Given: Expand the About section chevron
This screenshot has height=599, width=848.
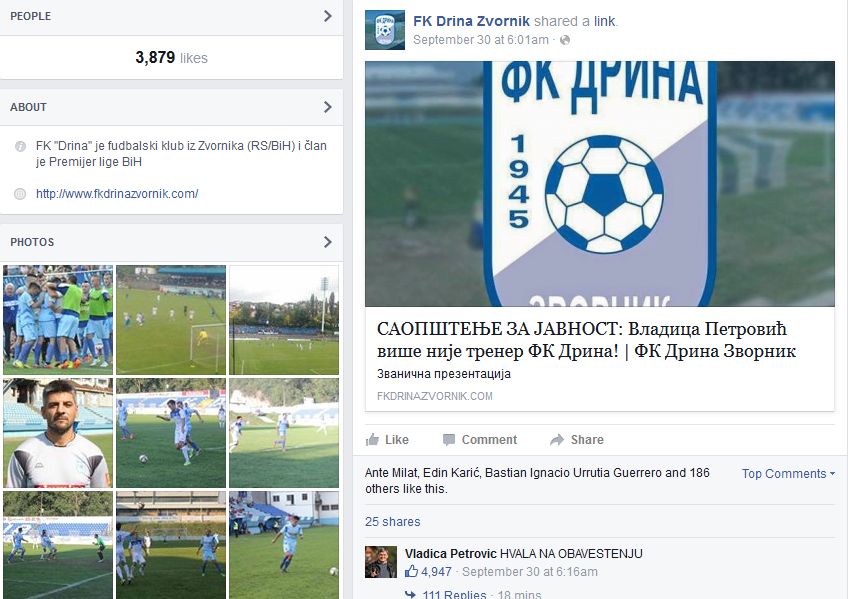Looking at the screenshot, I should [x=328, y=107].
